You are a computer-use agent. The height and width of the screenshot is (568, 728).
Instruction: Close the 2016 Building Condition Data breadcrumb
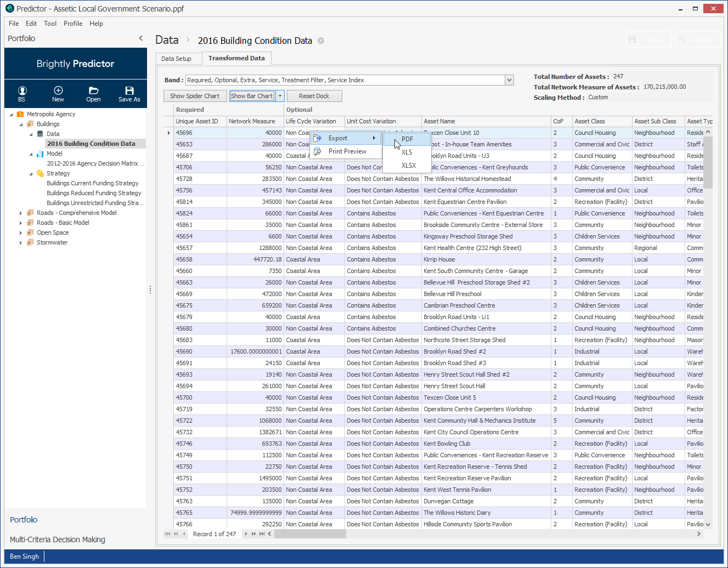321,40
